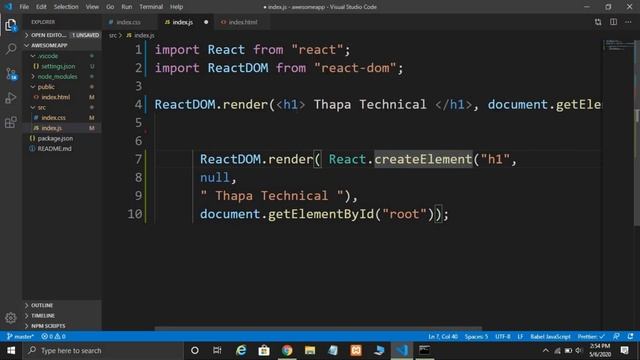
Task: Open the Manage gear in activity bar
Action: tap(11, 318)
